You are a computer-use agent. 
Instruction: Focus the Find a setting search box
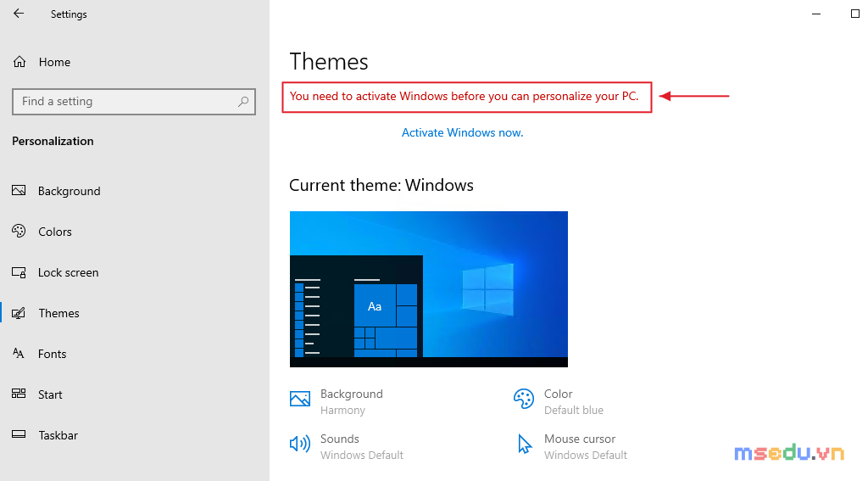pyautogui.click(x=133, y=102)
